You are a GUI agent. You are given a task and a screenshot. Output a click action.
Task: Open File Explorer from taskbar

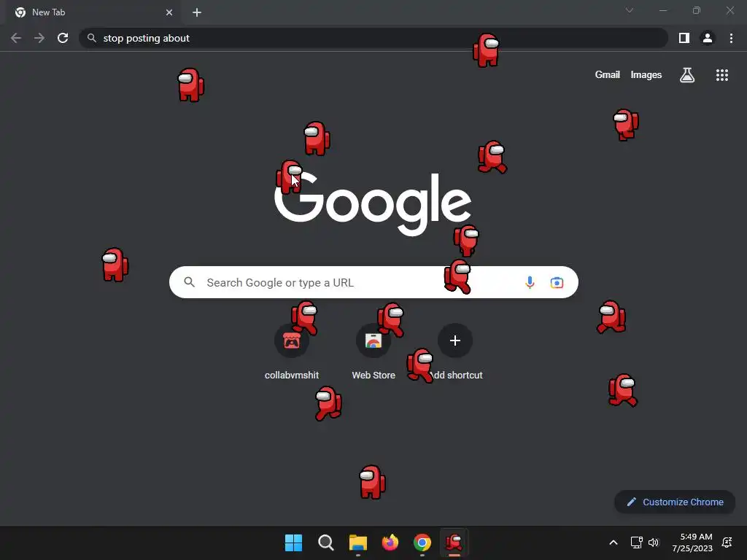click(357, 542)
